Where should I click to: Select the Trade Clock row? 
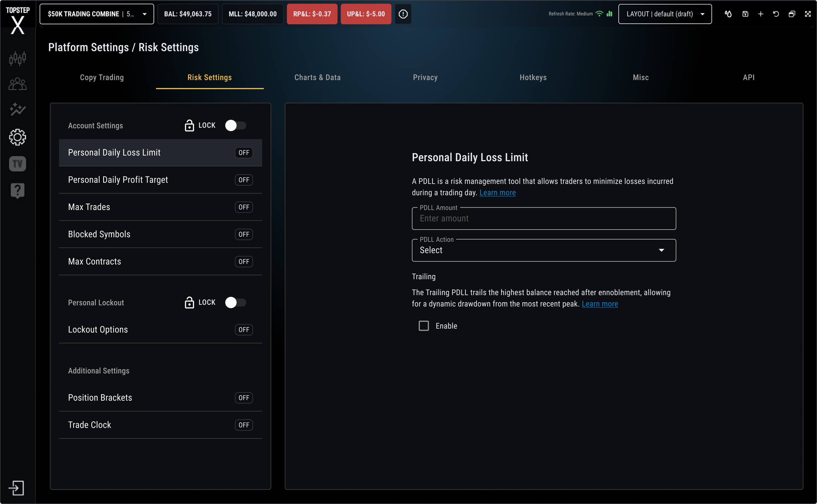160,425
